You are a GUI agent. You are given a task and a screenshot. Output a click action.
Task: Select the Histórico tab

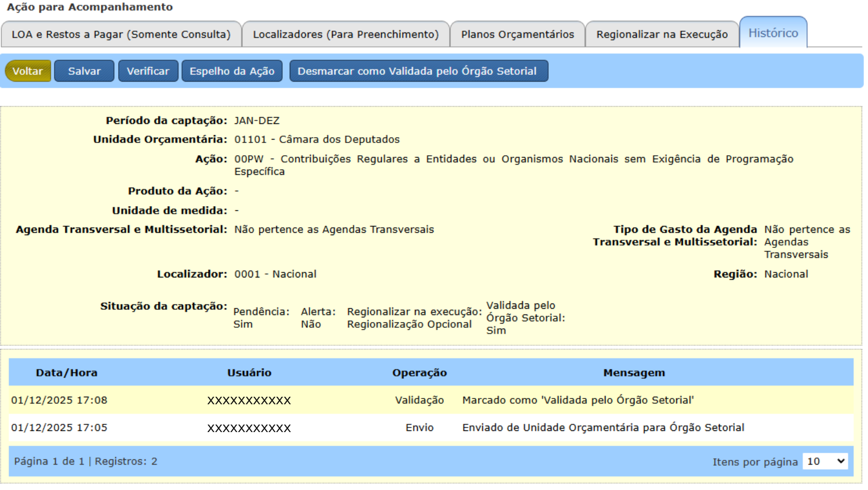773,34
